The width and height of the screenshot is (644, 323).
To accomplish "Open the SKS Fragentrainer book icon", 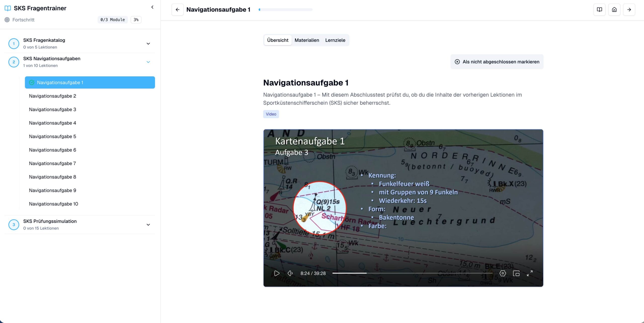I will 7,8.
